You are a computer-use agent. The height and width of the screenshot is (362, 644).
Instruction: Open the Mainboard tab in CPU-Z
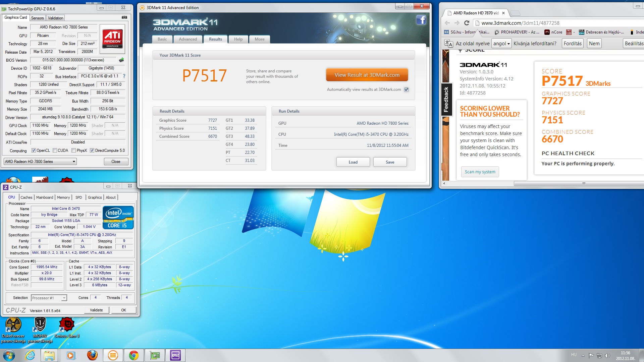(x=45, y=197)
